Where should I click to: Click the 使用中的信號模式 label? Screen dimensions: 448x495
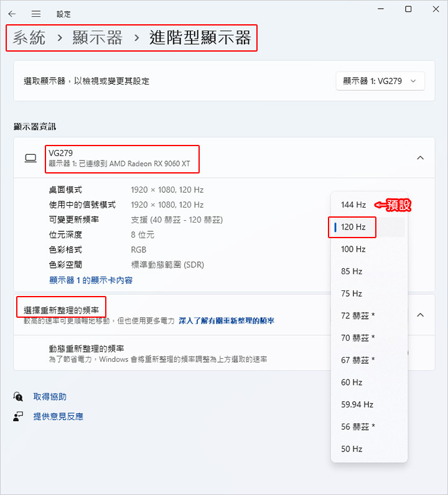coord(82,205)
